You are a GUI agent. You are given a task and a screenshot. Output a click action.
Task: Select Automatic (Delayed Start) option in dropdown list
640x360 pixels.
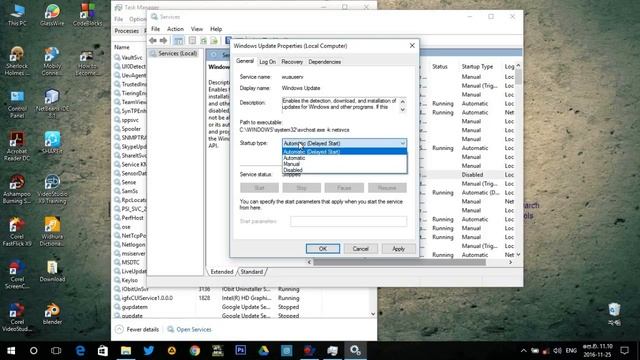coord(344,152)
